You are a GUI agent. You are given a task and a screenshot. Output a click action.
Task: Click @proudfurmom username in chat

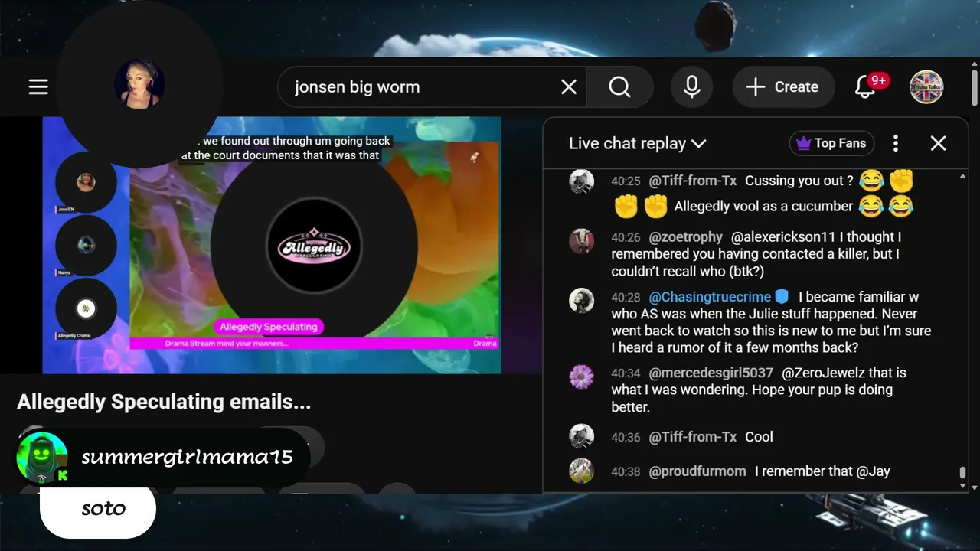coord(697,471)
